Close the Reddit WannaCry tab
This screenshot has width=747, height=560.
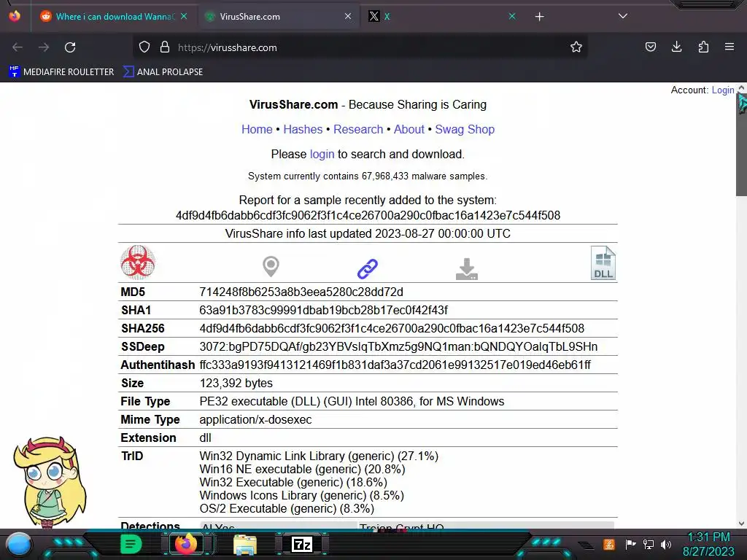coord(184,16)
